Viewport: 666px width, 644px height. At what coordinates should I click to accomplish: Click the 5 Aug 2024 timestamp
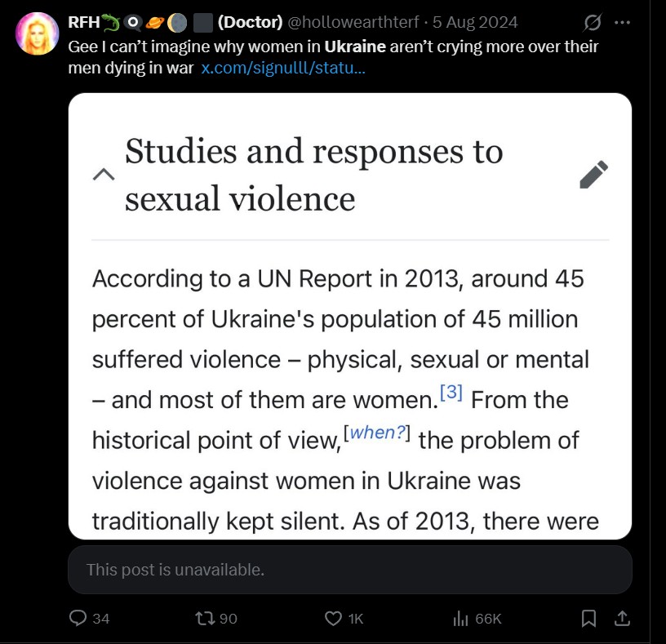(475, 22)
